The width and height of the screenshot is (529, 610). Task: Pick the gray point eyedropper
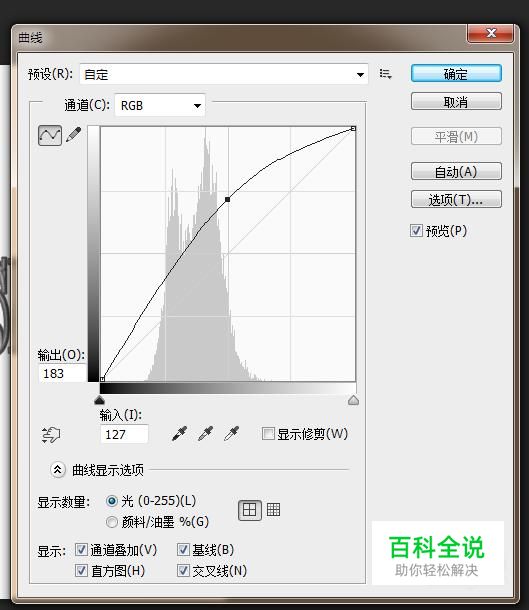(205, 433)
